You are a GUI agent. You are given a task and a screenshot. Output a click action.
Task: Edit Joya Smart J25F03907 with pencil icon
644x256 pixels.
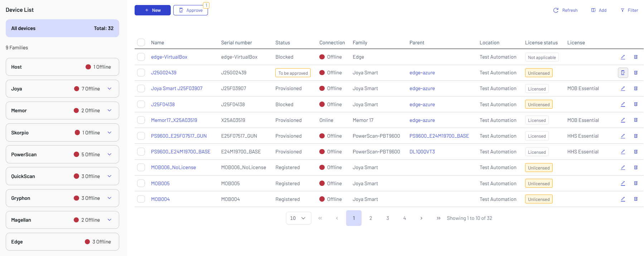[x=623, y=88]
